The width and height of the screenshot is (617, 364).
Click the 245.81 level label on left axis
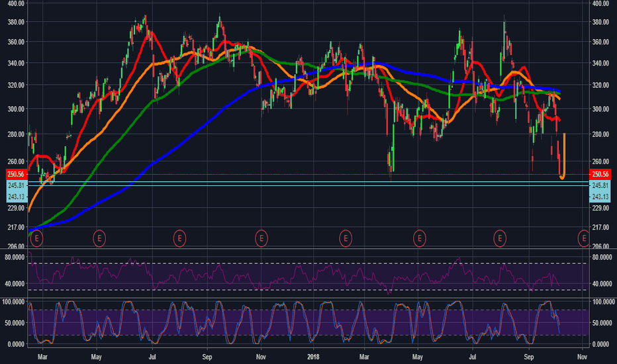[x=16, y=185]
